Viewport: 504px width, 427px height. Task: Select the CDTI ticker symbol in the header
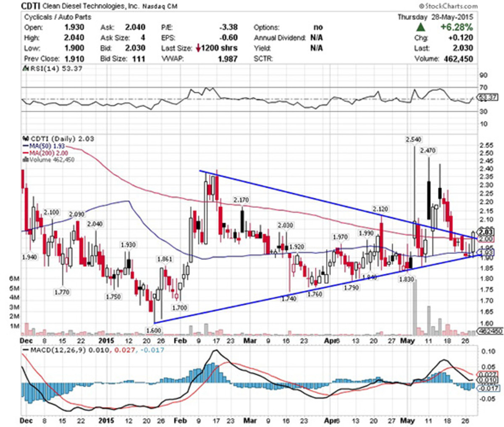pyautogui.click(x=30, y=6)
